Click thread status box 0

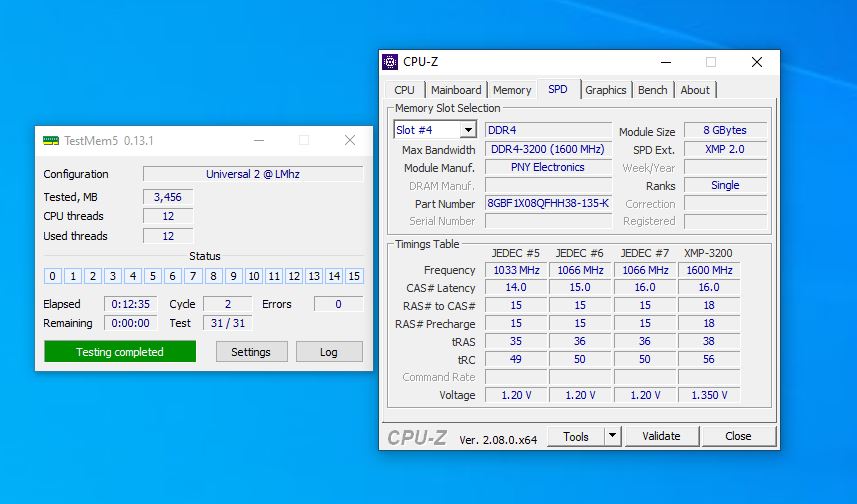point(53,276)
